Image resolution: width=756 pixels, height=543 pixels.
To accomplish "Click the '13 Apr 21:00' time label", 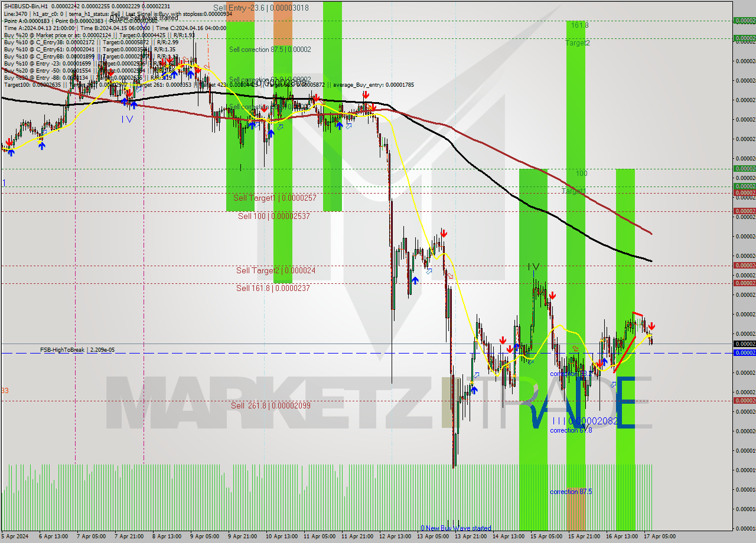I will click(x=470, y=537).
